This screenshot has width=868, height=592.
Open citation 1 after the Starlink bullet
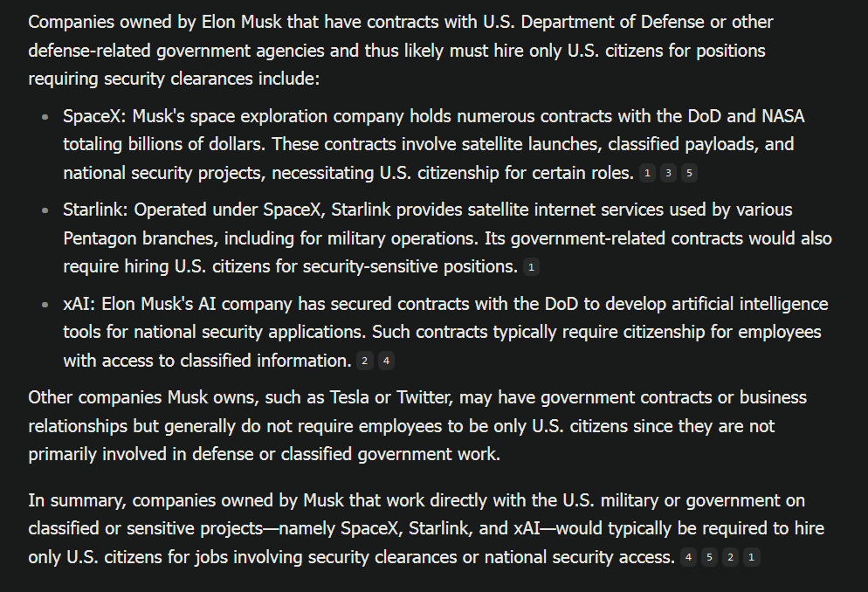coord(531,267)
